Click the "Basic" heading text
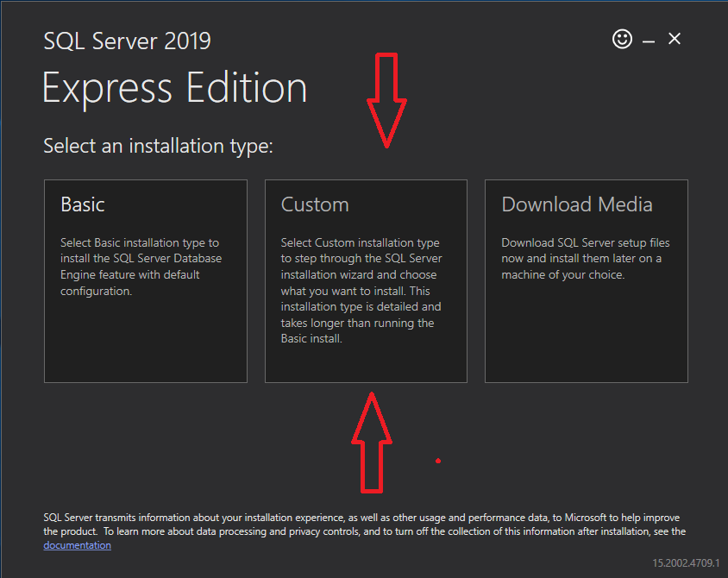728x578 pixels. [x=83, y=204]
